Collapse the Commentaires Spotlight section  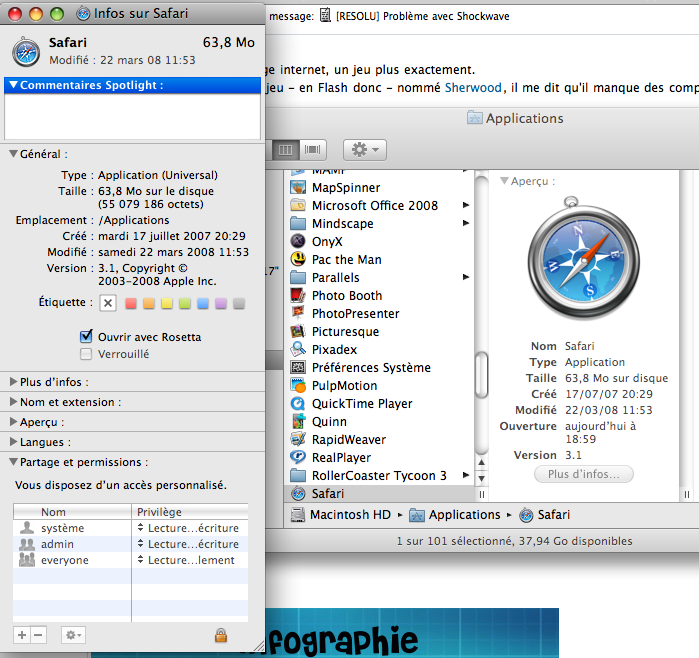point(13,85)
